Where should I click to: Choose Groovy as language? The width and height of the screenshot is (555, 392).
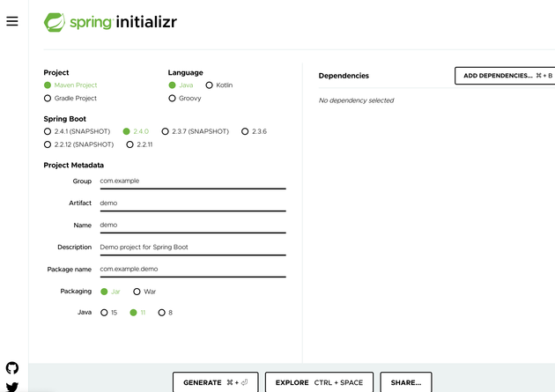click(x=184, y=98)
